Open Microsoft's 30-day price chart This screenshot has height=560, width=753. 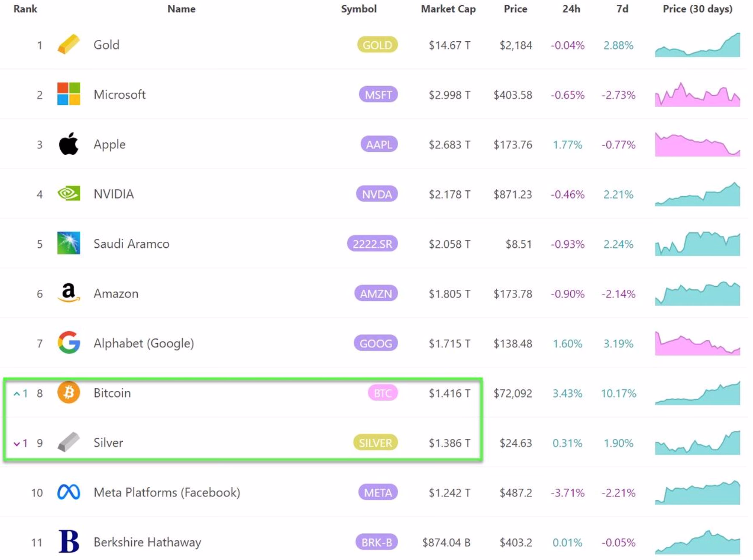coord(697,95)
